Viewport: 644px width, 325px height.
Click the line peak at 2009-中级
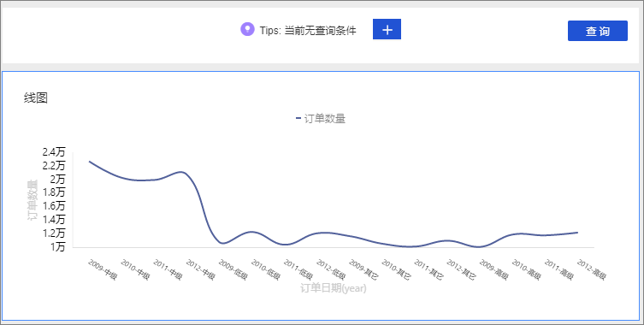(90, 162)
